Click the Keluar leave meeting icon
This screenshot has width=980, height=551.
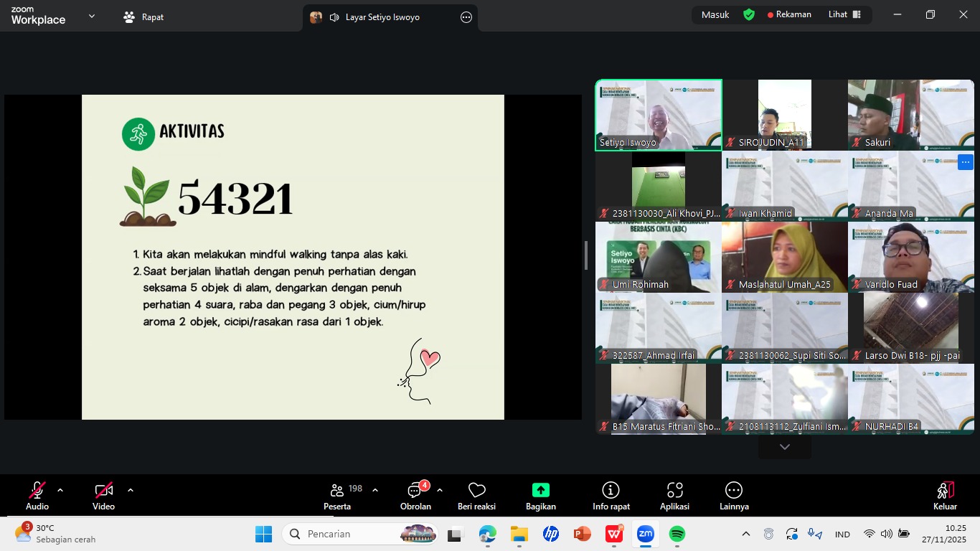[945, 496]
